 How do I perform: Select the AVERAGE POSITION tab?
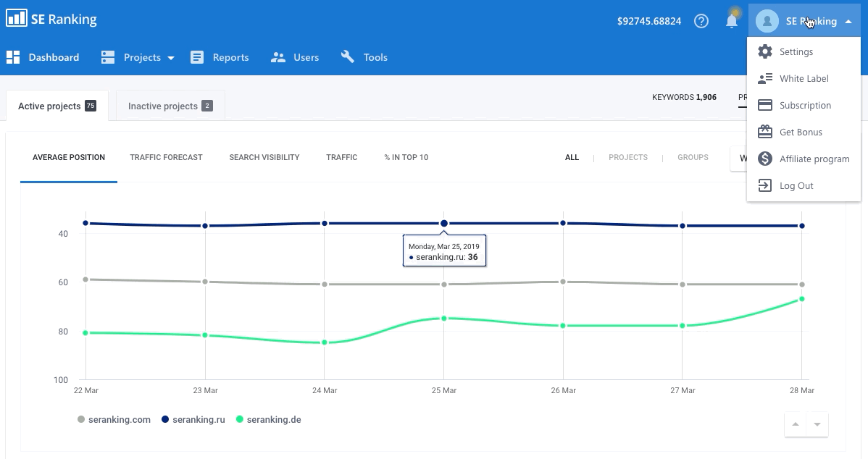point(69,158)
